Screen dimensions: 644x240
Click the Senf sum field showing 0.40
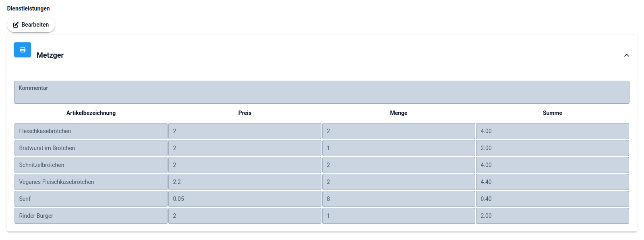coord(552,199)
